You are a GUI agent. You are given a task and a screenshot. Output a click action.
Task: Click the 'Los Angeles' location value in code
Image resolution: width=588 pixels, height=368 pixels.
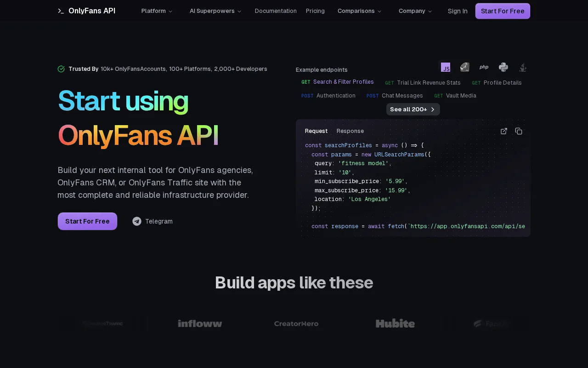click(369, 199)
